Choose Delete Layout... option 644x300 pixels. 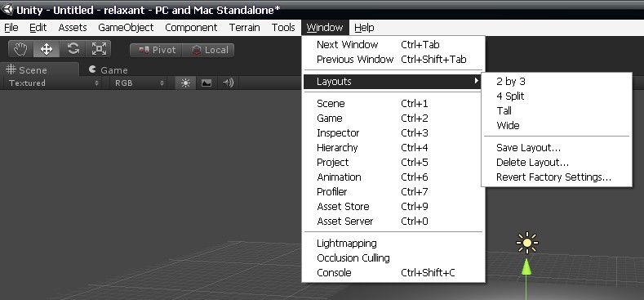point(557,162)
